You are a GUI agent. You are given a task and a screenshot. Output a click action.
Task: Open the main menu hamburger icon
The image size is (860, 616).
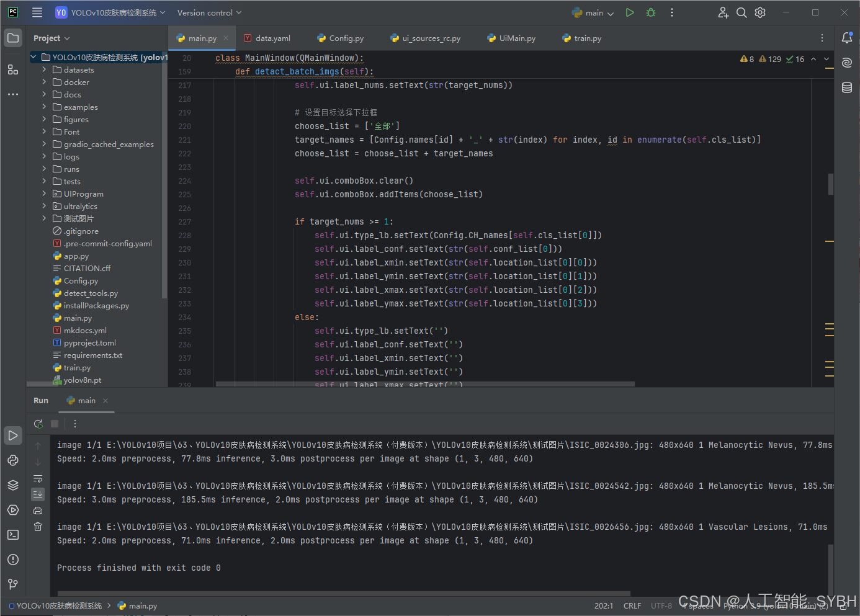point(37,12)
